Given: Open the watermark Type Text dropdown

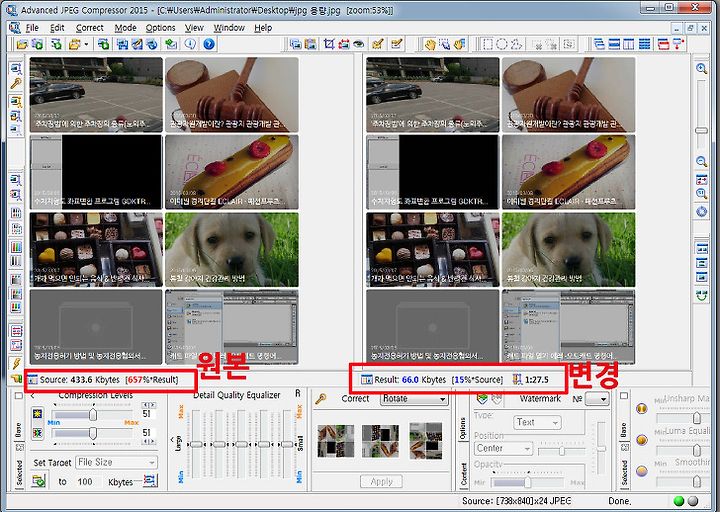Looking at the screenshot, I should 537,422.
